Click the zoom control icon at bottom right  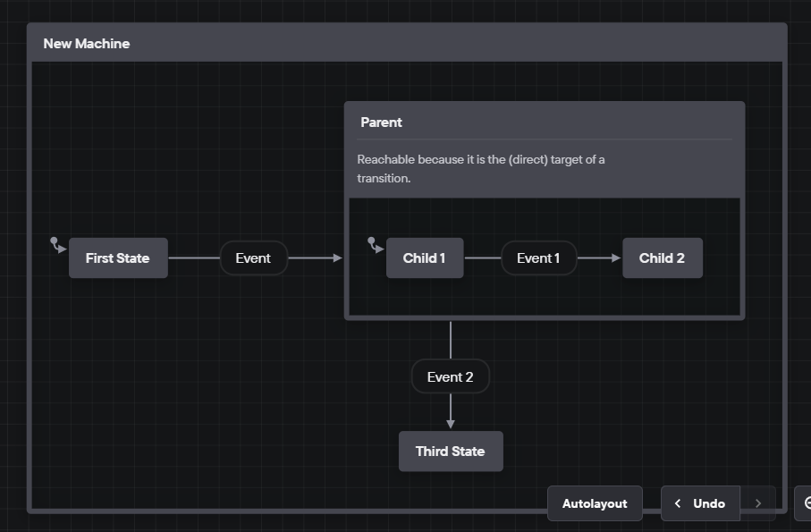tap(806, 503)
